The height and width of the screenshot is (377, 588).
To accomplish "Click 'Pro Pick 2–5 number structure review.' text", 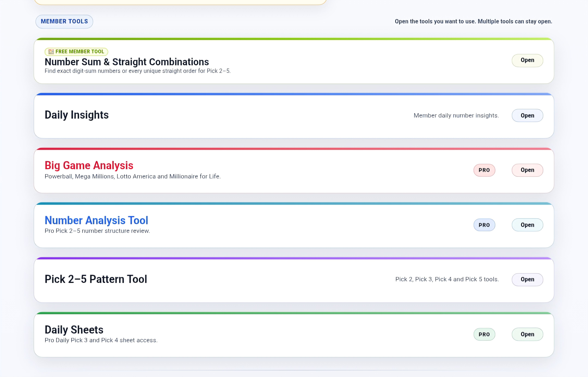I will coord(97,231).
